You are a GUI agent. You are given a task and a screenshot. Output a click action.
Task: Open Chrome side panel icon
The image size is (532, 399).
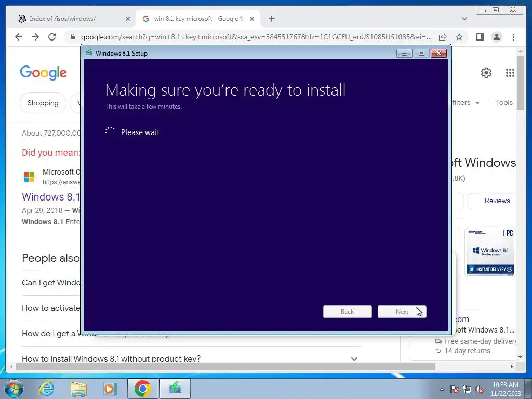click(480, 37)
